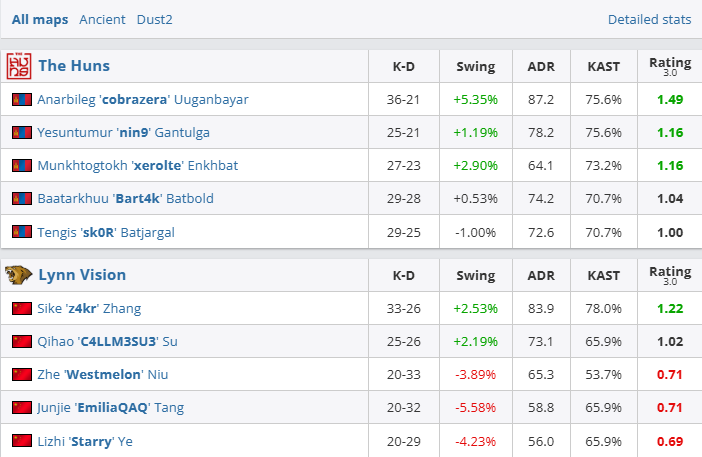
Task: Click Lynn Vision tiger logo icon
Action: click(x=19, y=274)
